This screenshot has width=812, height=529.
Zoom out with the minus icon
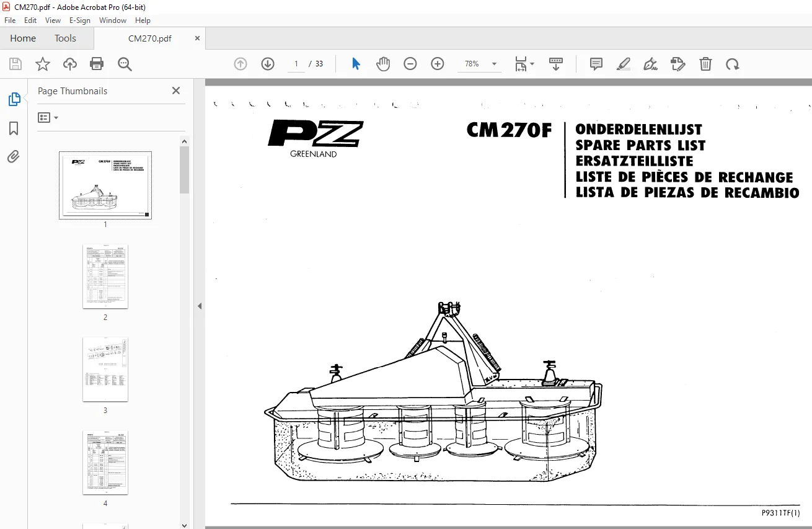click(x=410, y=64)
